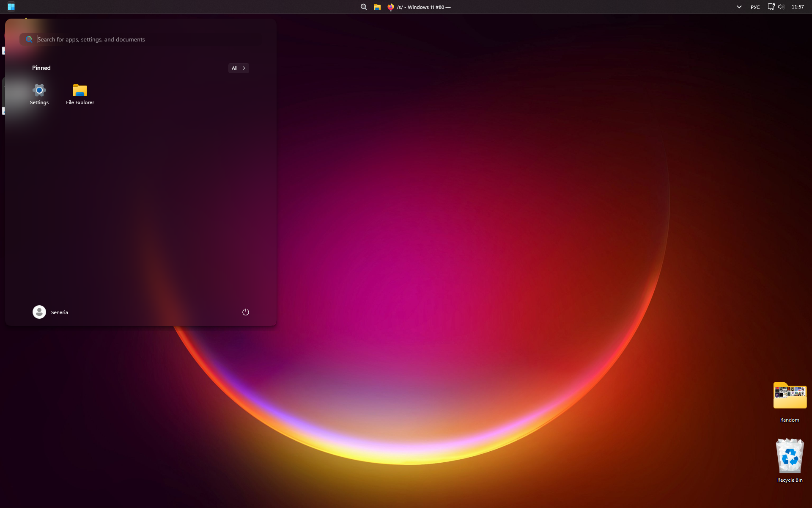This screenshot has height=508, width=812.
Task: Switch input language via the РУС indicator
Action: [755, 7]
